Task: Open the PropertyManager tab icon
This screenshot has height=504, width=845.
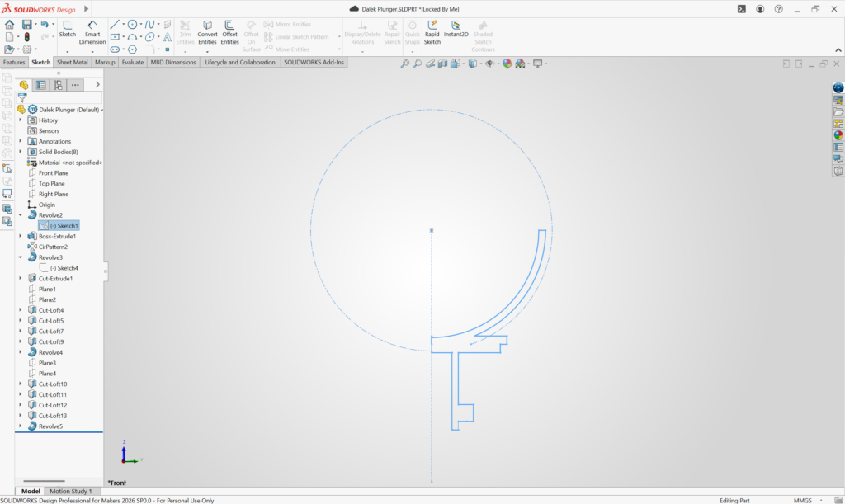Action: coord(40,84)
